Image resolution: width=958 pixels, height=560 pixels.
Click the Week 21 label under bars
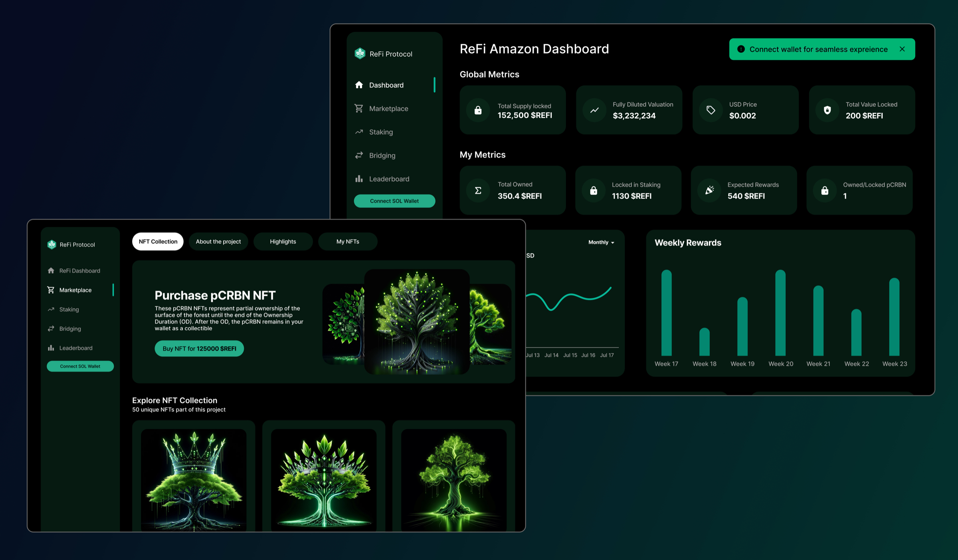818,364
